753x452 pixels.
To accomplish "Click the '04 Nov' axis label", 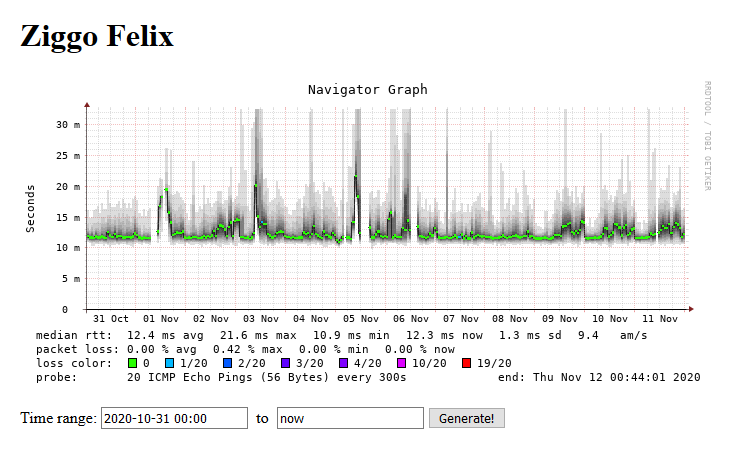I will click(311, 318).
